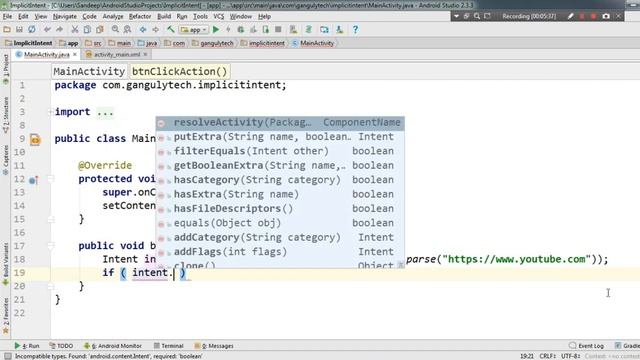Select filterEquals(Intent other) suggestion
The image size is (640, 360).
point(280,151)
